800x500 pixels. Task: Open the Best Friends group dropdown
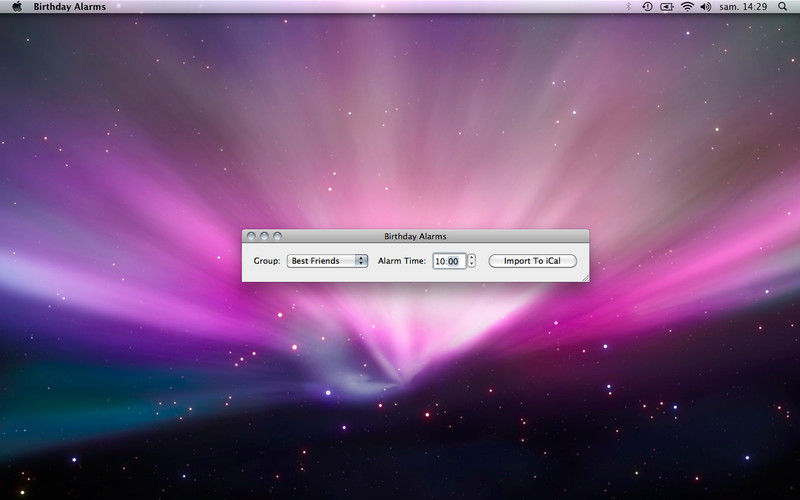(x=327, y=261)
